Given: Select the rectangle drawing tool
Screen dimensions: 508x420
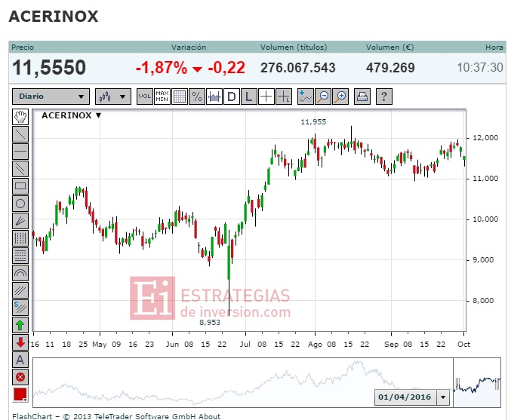Looking at the screenshot, I should click(x=20, y=186).
